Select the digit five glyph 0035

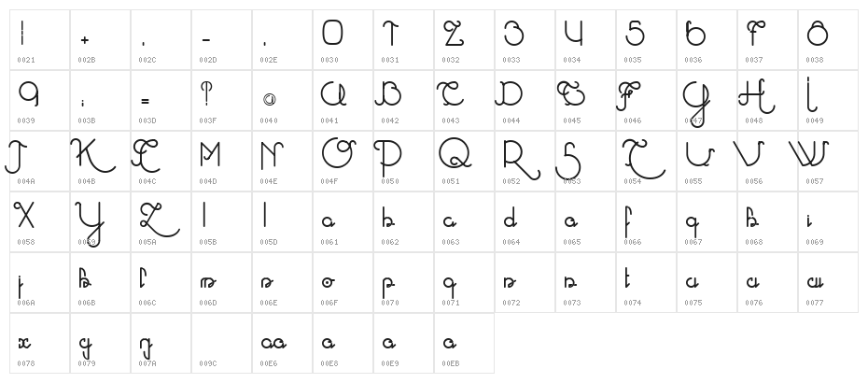[x=646, y=40]
